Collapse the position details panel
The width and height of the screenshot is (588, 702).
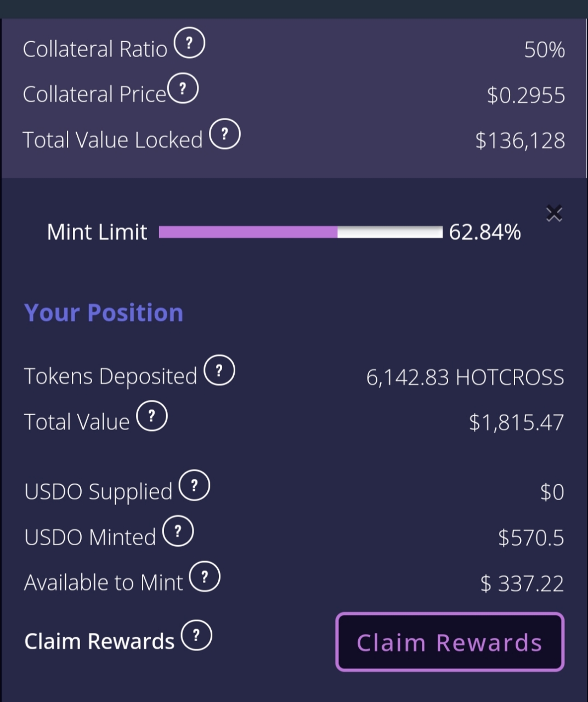[554, 213]
